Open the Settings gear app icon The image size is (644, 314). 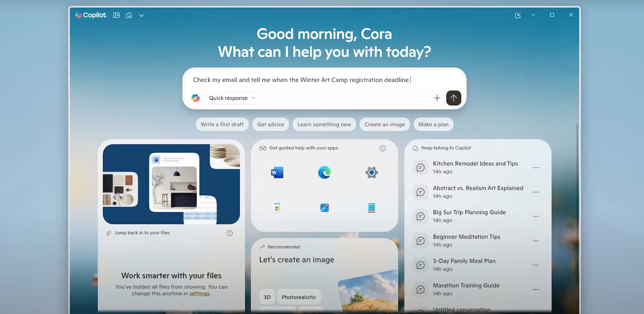tap(371, 173)
